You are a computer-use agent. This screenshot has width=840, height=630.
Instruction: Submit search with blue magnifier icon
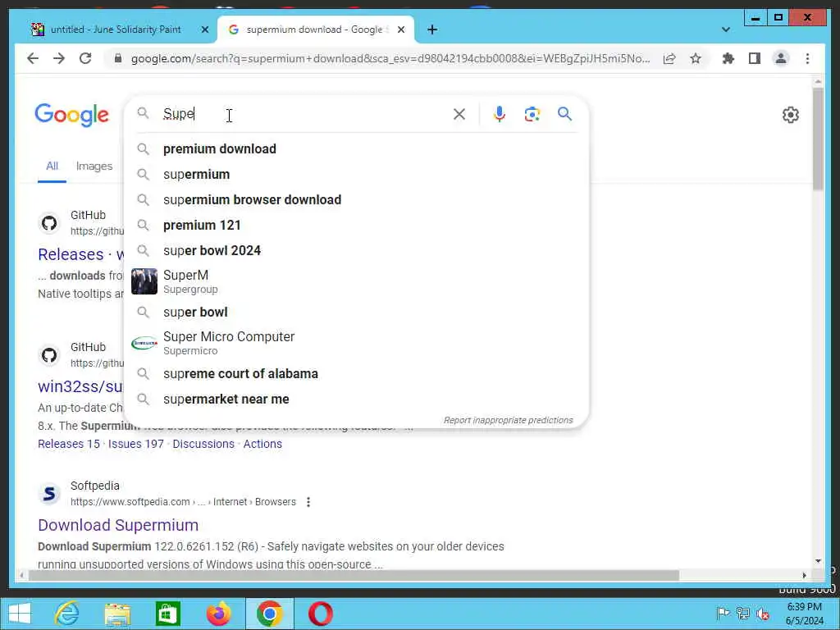coord(564,114)
